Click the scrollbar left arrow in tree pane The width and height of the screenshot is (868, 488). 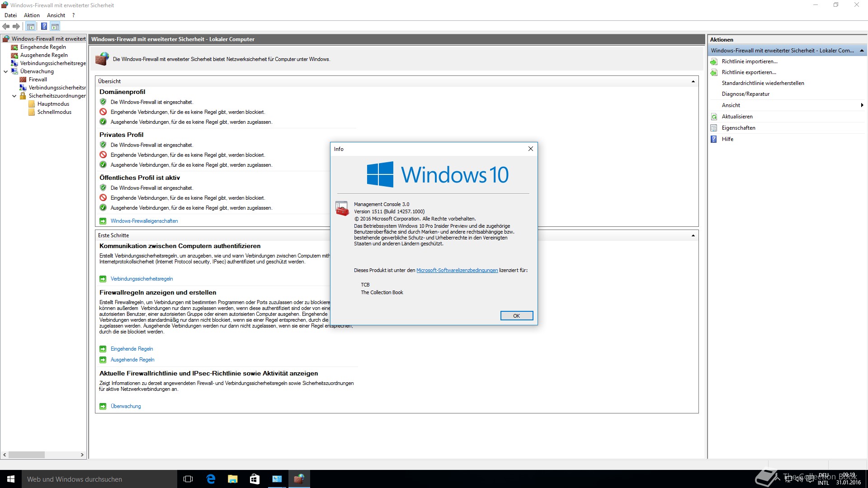[5, 455]
